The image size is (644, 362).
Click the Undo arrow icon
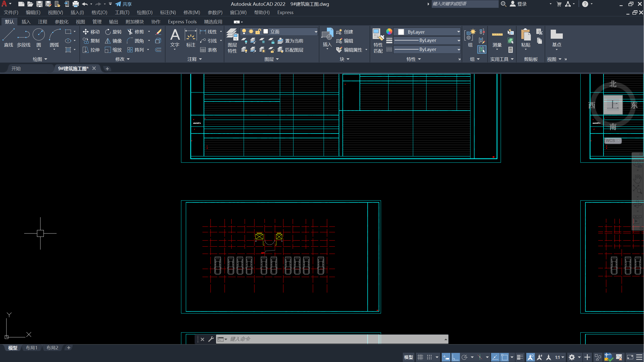[x=85, y=4]
